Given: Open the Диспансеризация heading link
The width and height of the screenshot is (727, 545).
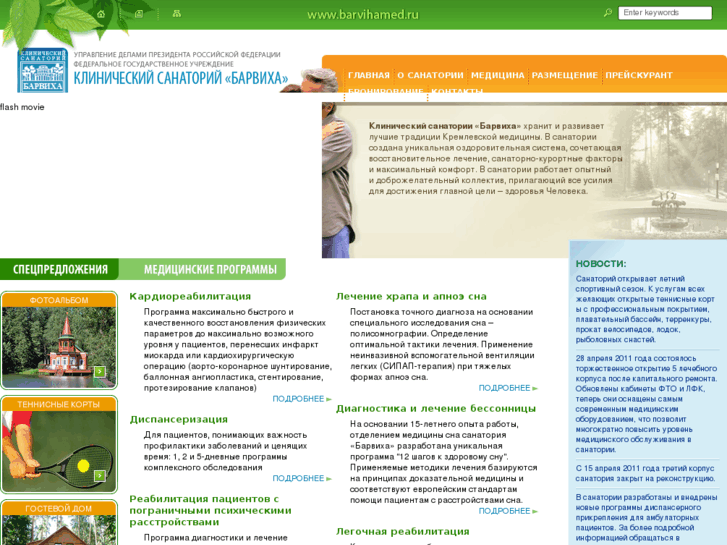Looking at the screenshot, I should tap(179, 419).
